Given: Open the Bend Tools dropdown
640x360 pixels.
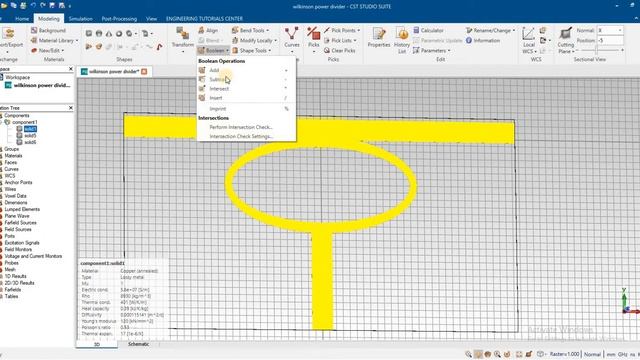Looking at the screenshot, I should tap(250, 31).
